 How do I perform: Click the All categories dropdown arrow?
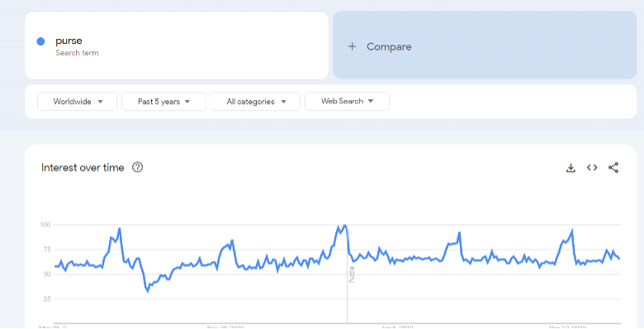click(x=283, y=102)
